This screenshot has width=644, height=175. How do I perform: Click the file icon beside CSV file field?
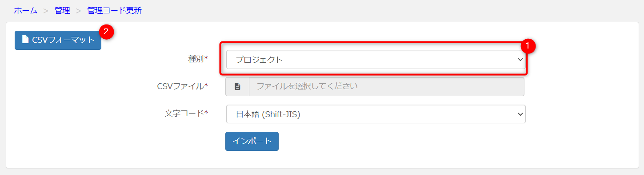pos(237,87)
